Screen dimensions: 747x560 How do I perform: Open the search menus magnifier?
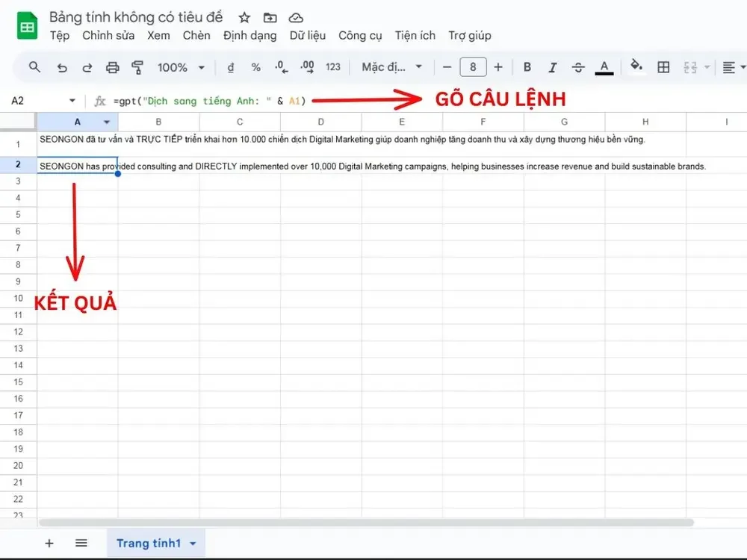pyautogui.click(x=34, y=67)
